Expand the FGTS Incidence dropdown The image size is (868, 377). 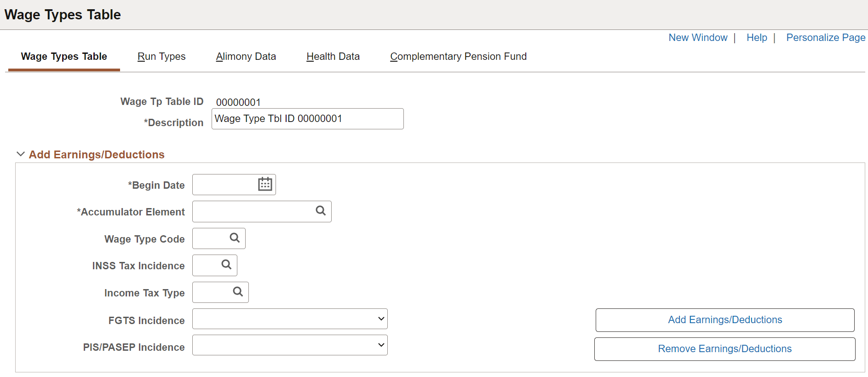[x=290, y=319]
